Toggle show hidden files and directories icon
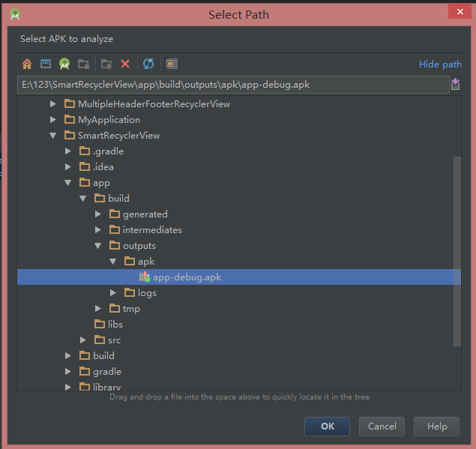The image size is (476, 449). 172,64
